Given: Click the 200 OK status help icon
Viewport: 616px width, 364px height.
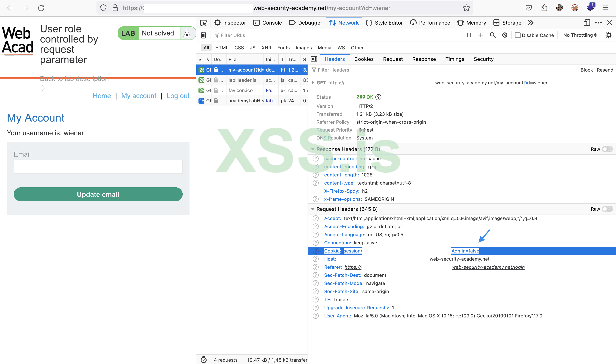Looking at the screenshot, I should point(378,97).
